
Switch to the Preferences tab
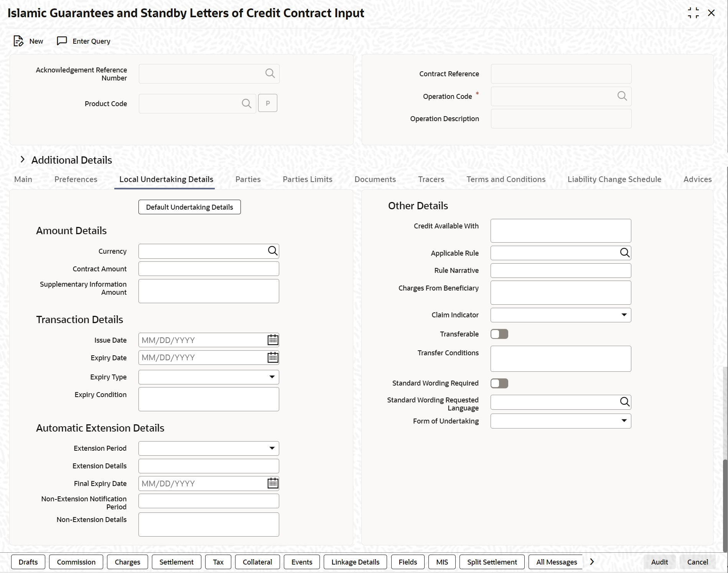click(x=76, y=179)
